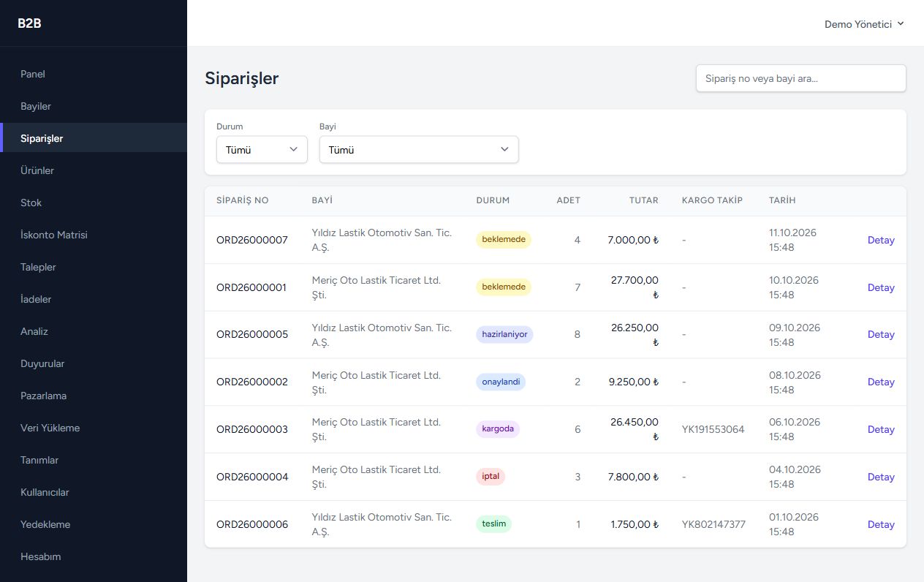
Task: Open Detay for order ORD26000002
Action: [881, 382]
